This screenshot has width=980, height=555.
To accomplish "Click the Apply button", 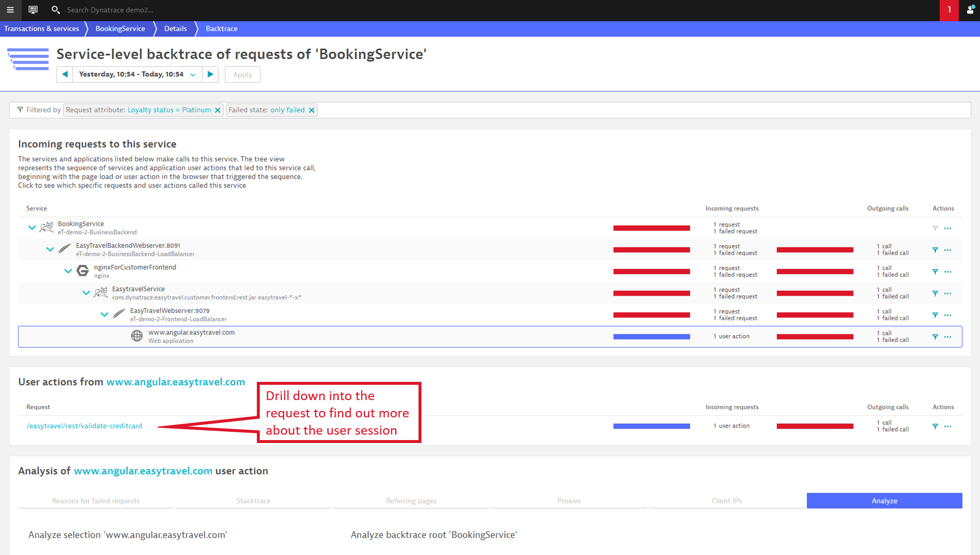I will pos(243,74).
